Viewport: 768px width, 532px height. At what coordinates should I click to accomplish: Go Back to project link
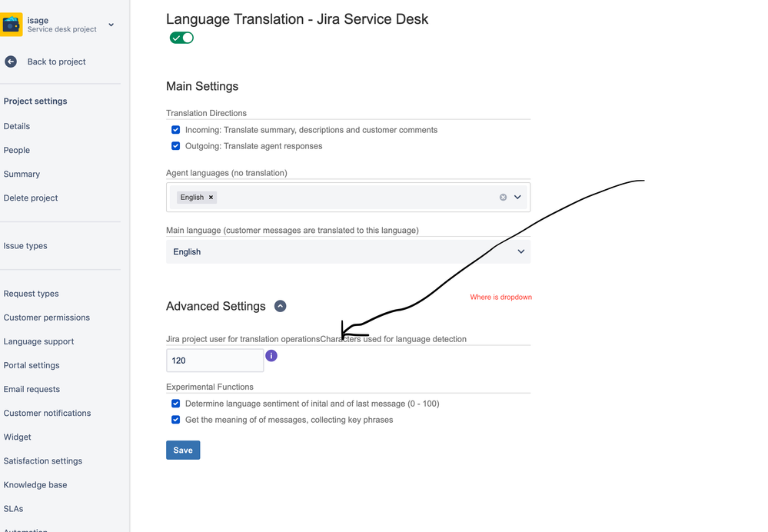[56, 62]
